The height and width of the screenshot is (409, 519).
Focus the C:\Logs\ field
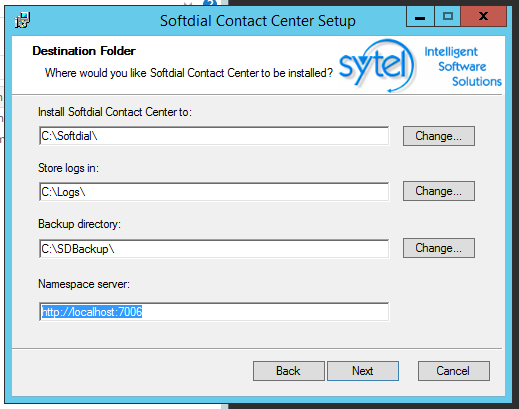click(214, 192)
